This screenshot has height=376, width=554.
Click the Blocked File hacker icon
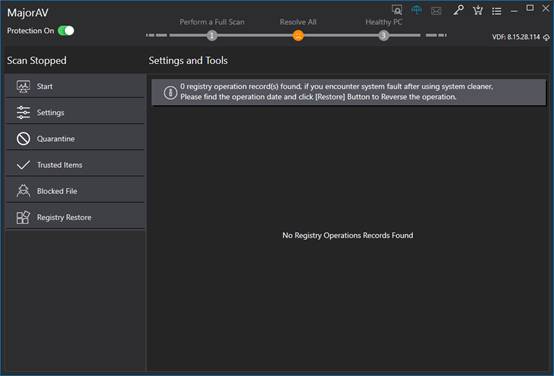tap(23, 191)
